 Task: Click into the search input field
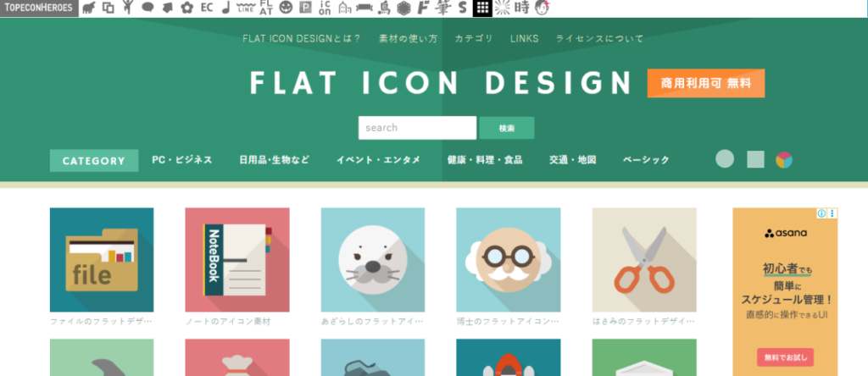[x=416, y=128]
